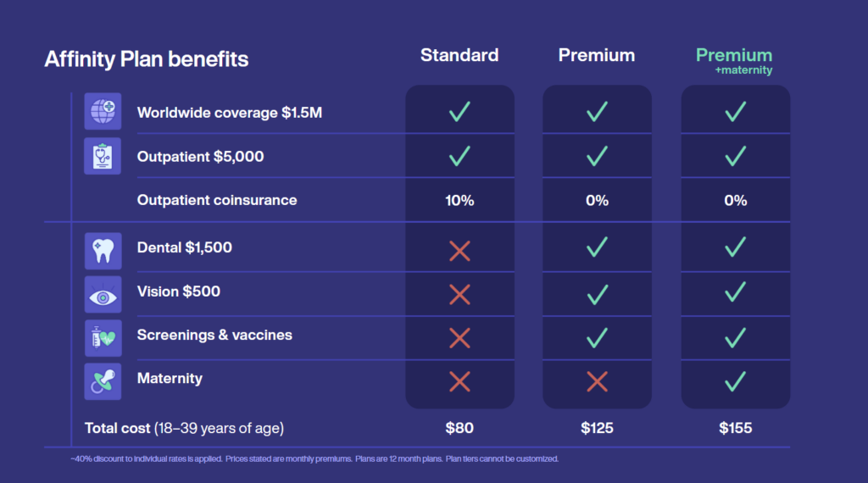This screenshot has height=483, width=868.
Task: Select the Premium plan column header
Action: click(x=597, y=55)
